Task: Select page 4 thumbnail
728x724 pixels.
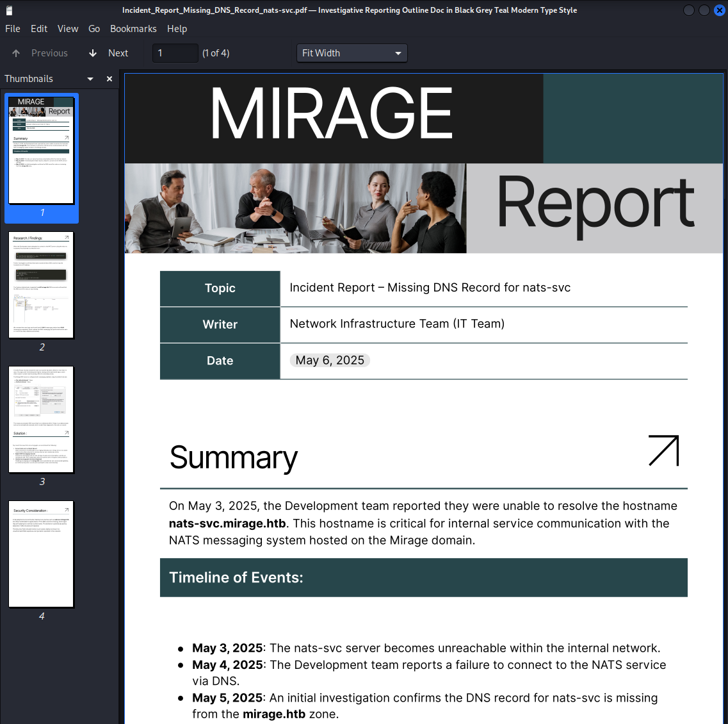Action: tap(42, 554)
